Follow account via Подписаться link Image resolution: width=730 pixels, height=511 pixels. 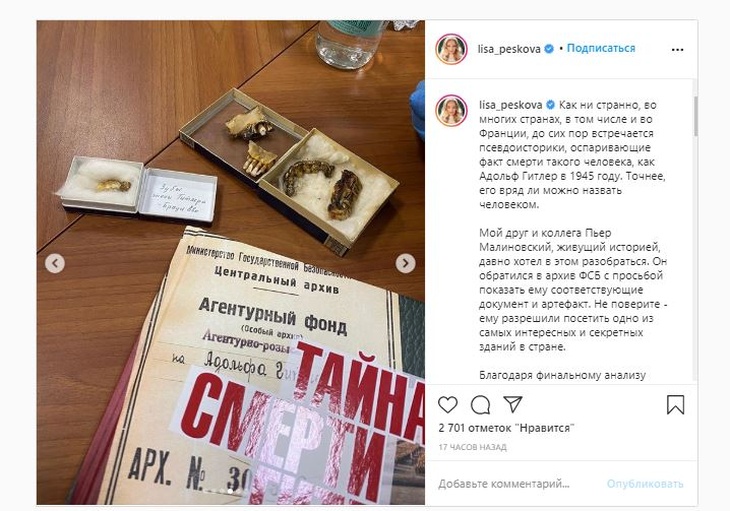[601, 48]
